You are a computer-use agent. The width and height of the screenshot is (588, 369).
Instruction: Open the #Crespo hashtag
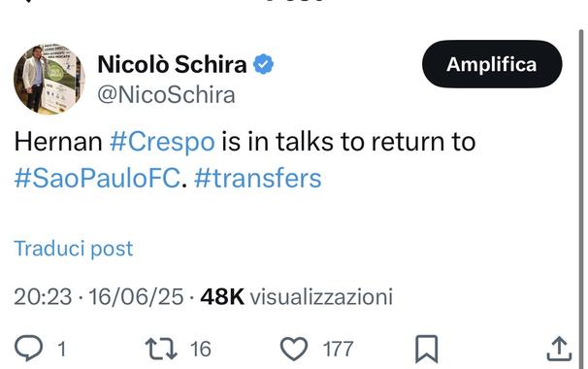(x=162, y=143)
